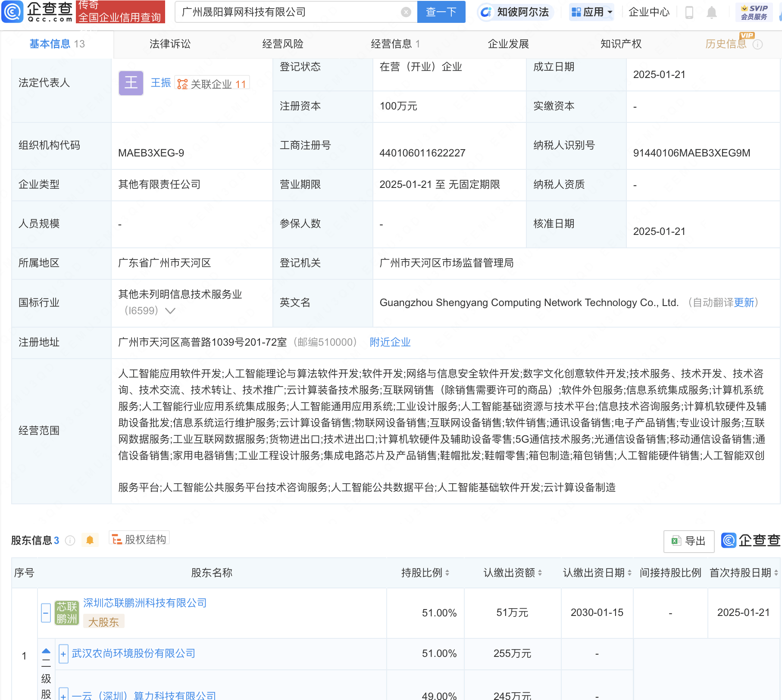This screenshot has height=700, width=782.
Task: Click 更新 link beside English name
Action: click(744, 303)
